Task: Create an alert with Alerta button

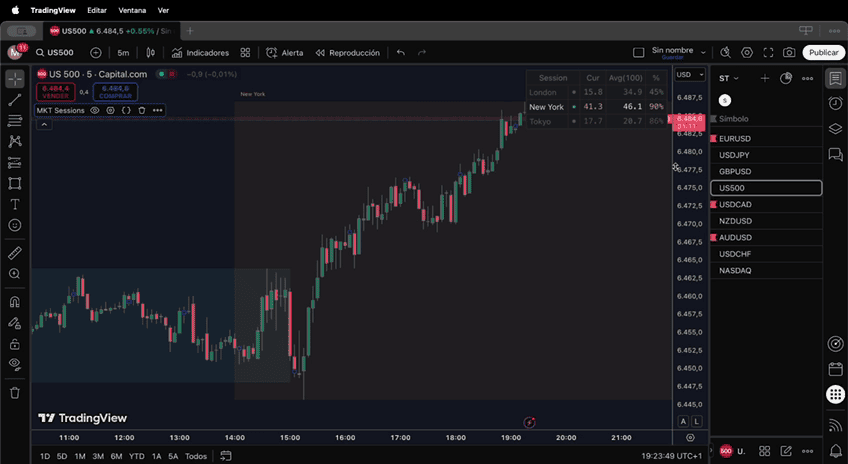Action: point(285,53)
